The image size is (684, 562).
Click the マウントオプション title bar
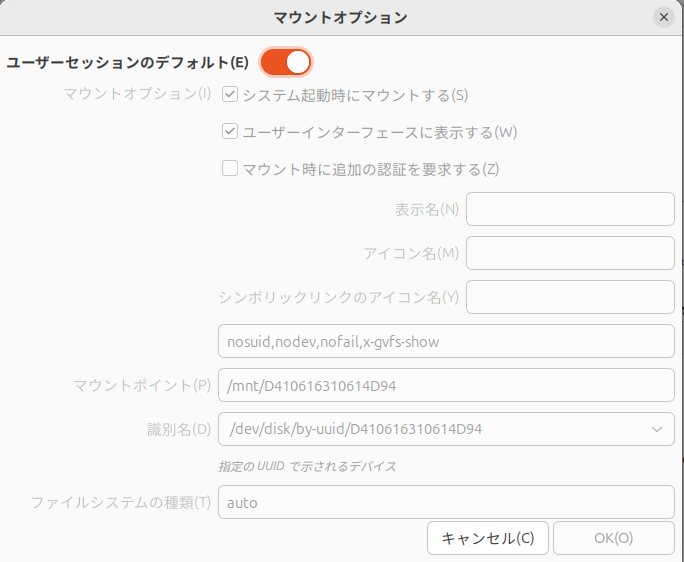click(x=340, y=17)
